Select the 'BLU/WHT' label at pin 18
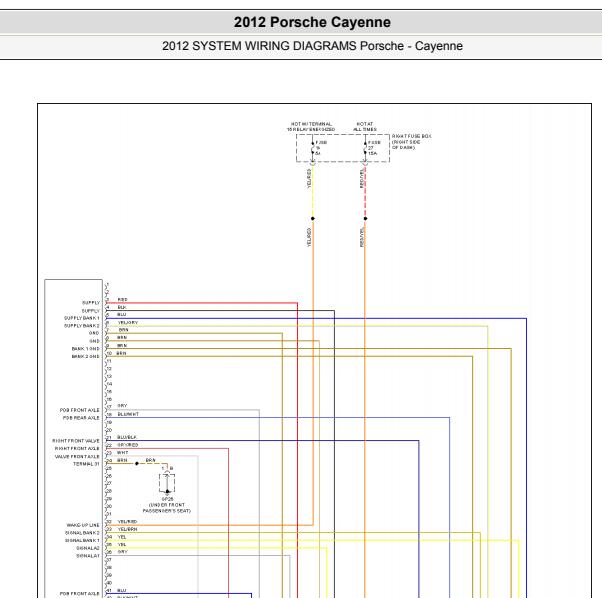Screen dimensions: 602x598 click(x=128, y=414)
